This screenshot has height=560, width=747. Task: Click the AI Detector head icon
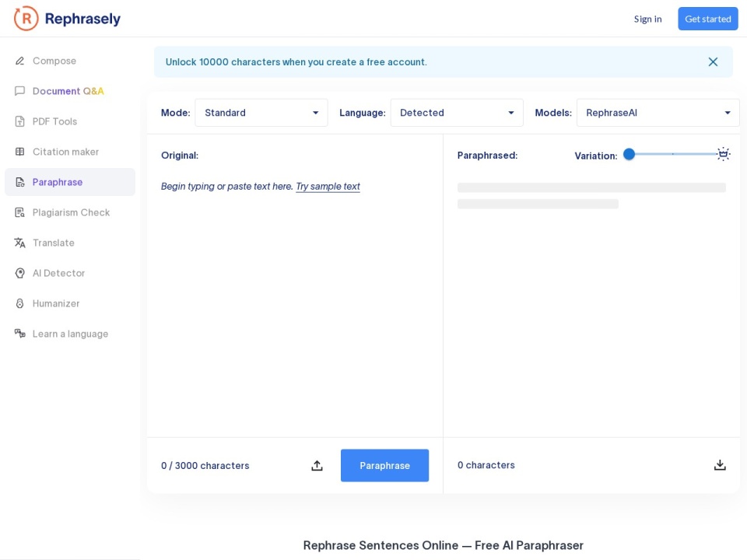point(19,273)
